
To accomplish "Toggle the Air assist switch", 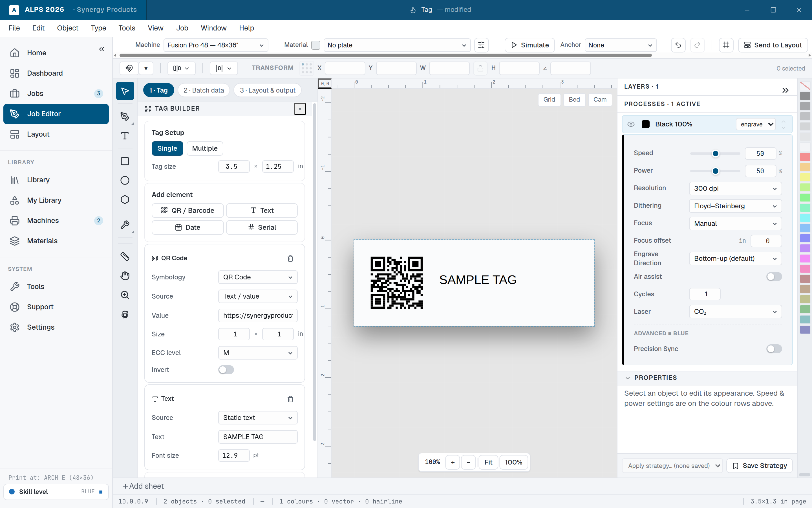I will (774, 277).
